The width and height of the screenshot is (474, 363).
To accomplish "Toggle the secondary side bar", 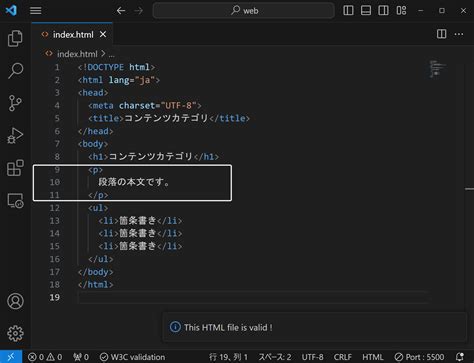I will [x=383, y=11].
